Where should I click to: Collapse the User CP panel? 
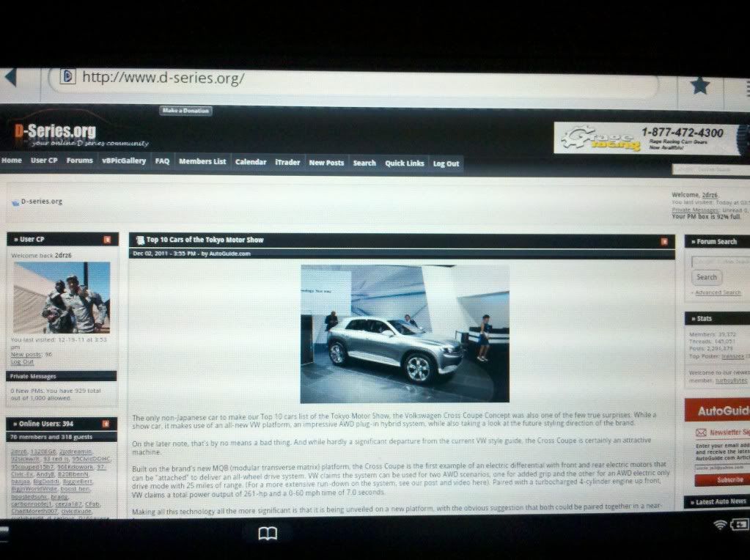(107, 240)
